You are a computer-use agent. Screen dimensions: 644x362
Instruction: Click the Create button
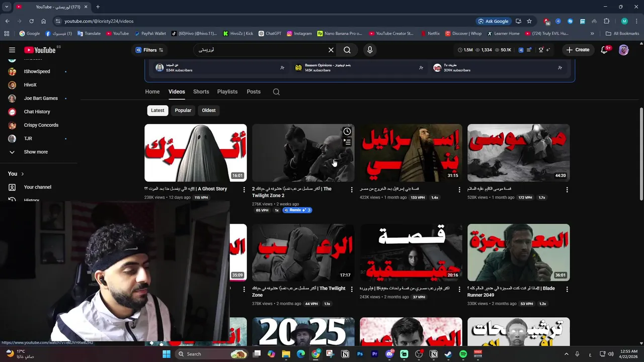(x=578, y=50)
